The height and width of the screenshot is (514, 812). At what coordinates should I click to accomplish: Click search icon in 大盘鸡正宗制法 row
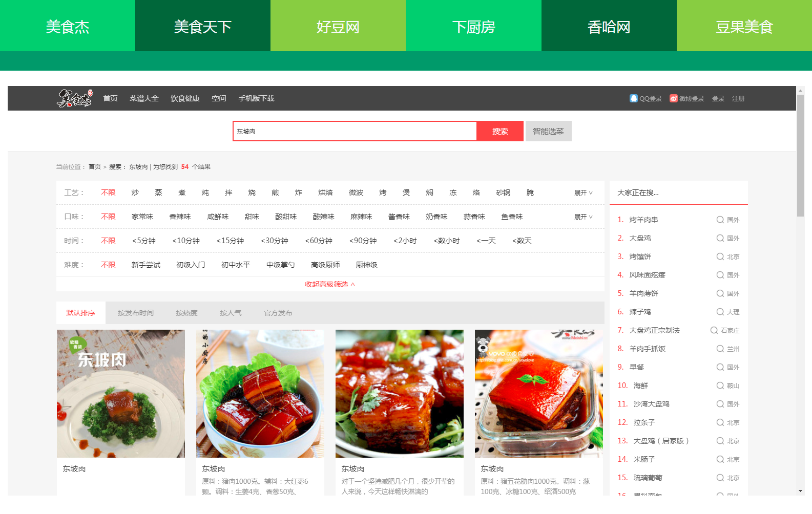(x=714, y=330)
